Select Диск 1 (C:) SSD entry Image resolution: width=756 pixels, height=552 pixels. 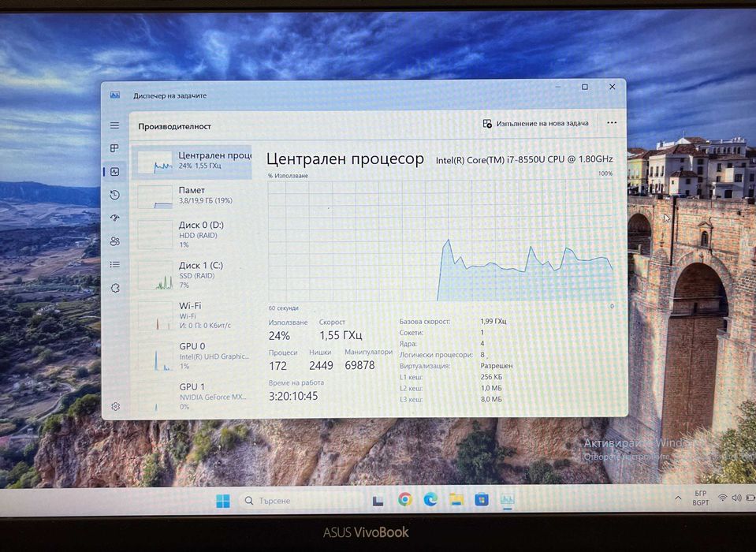click(192, 274)
